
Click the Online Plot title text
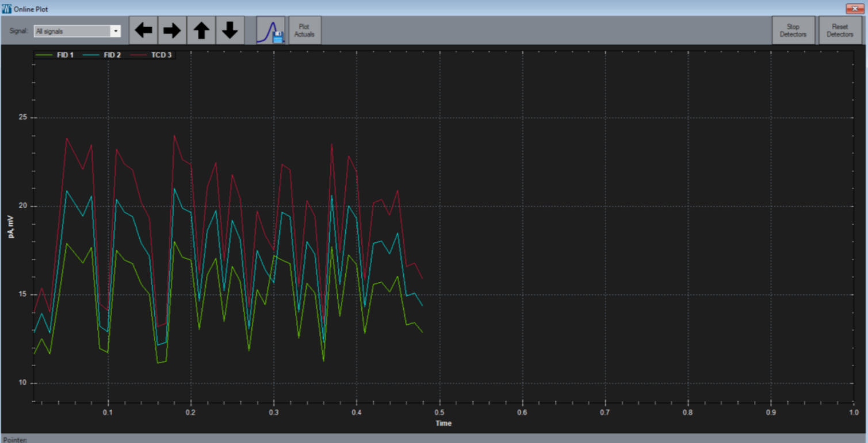coord(31,9)
